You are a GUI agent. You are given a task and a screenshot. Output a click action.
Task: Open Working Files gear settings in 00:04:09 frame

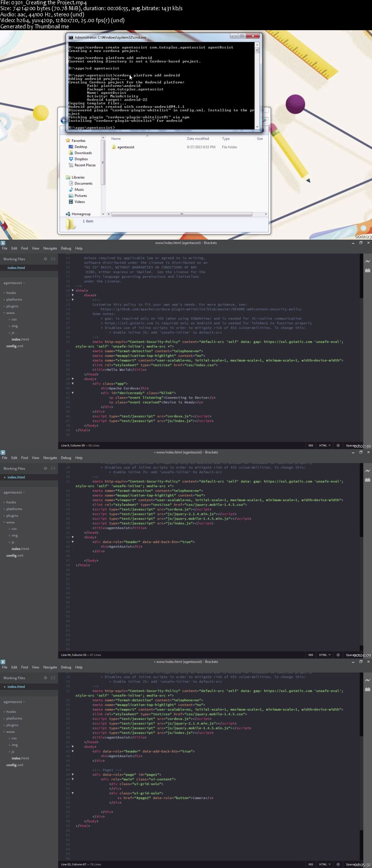coord(45,468)
